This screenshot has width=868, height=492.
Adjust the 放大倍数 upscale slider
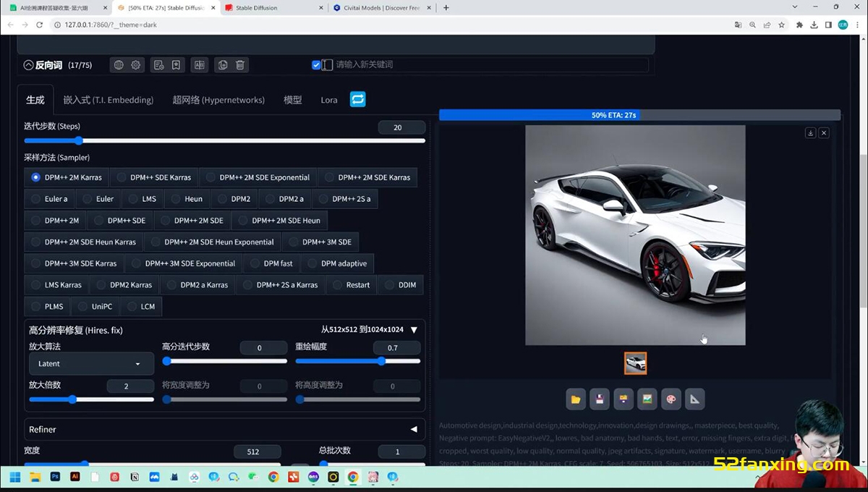pos(91,399)
